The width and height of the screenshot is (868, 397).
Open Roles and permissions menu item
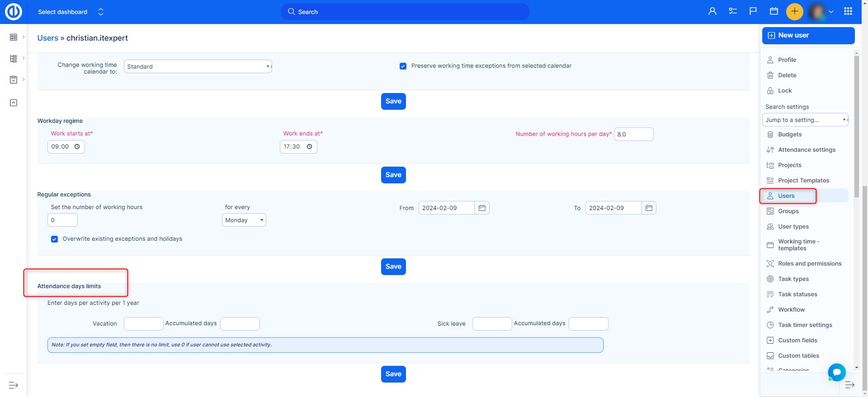click(x=809, y=264)
